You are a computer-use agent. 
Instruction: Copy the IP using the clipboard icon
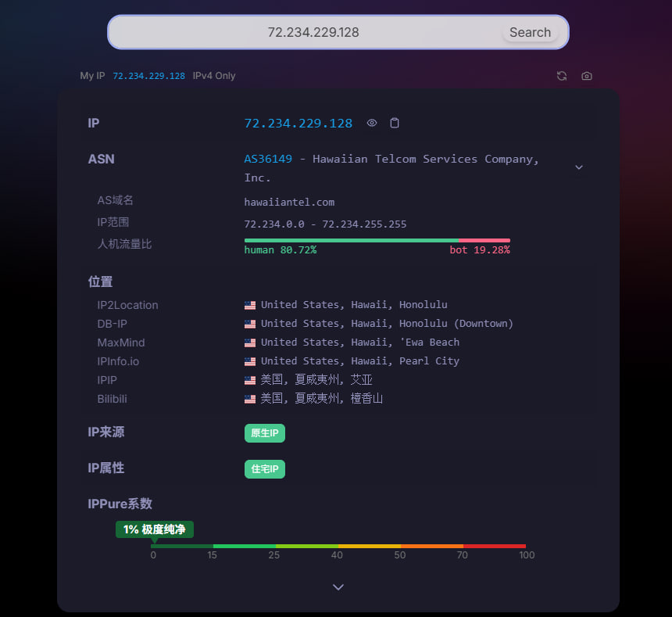[395, 123]
